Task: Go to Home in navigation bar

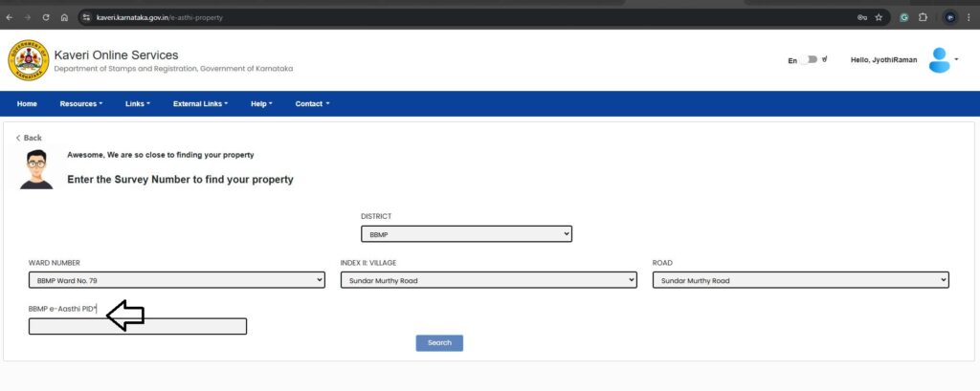Action: [27, 103]
